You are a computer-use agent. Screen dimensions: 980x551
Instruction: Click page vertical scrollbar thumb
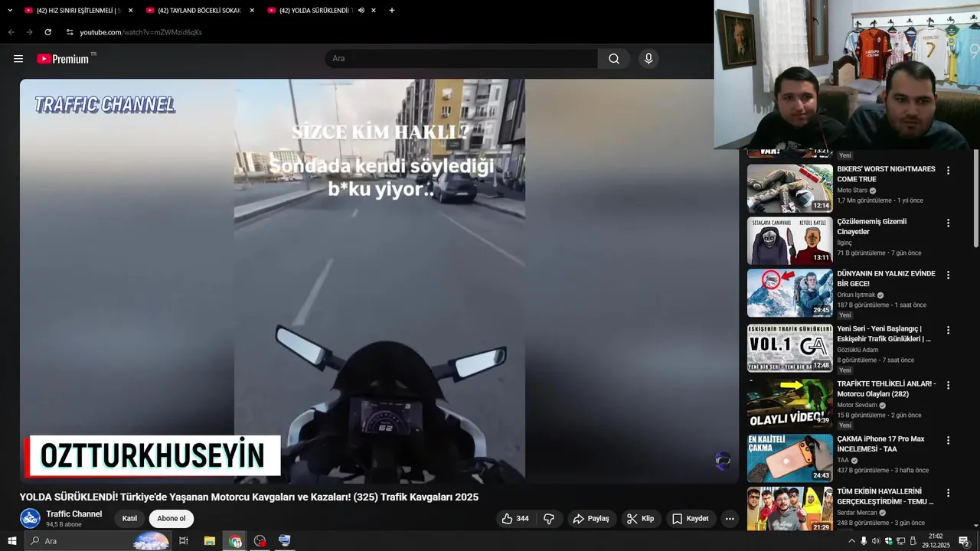click(x=975, y=199)
